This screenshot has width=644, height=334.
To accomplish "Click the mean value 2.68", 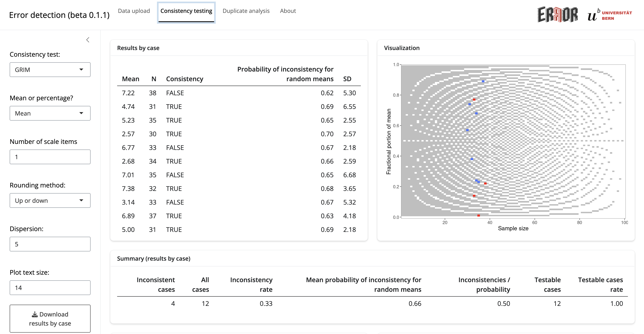I will pyautogui.click(x=128, y=161).
